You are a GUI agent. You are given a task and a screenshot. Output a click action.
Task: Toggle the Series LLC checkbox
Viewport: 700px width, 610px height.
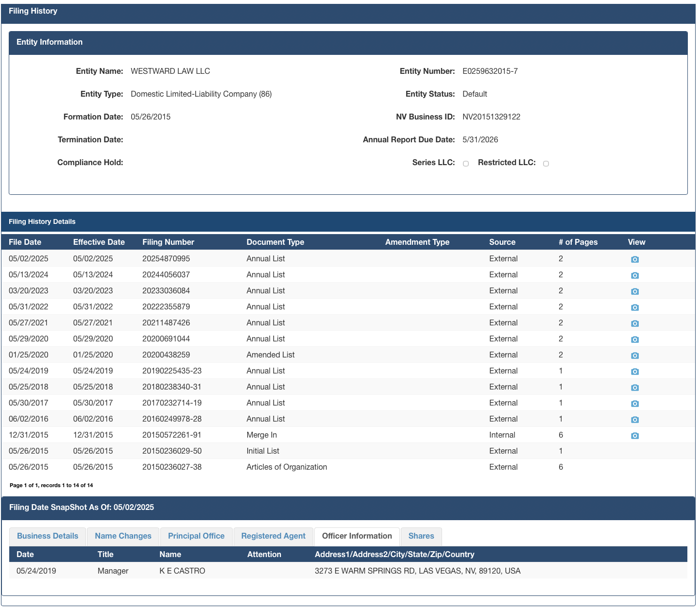[x=466, y=164]
